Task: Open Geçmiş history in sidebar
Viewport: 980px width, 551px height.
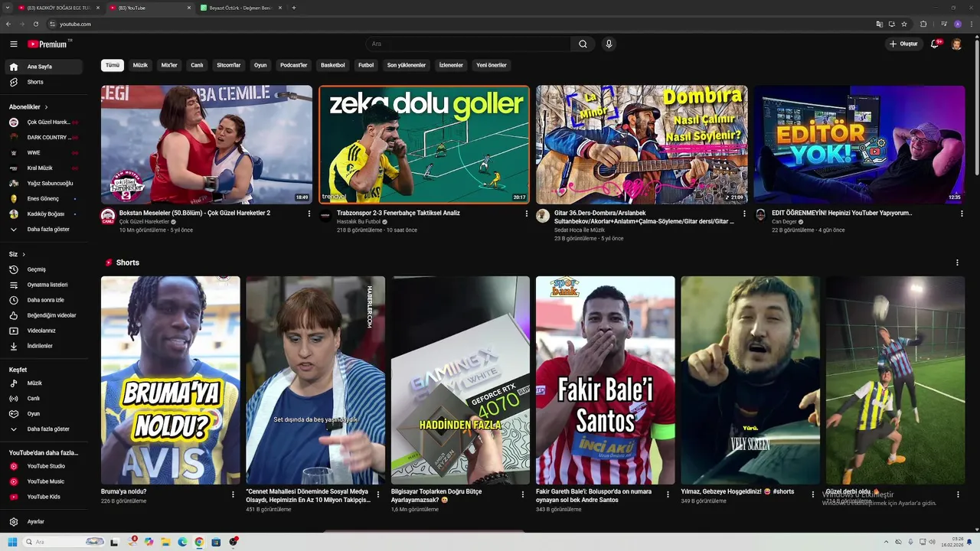Action: pos(45,269)
